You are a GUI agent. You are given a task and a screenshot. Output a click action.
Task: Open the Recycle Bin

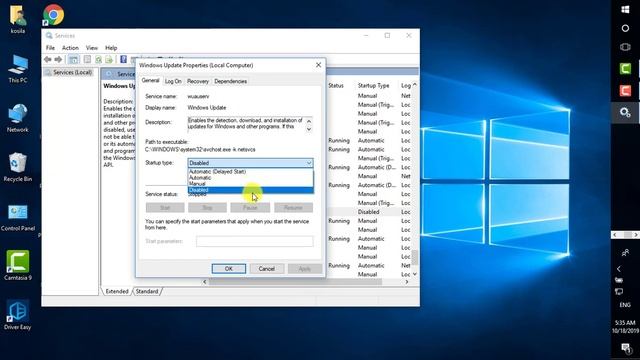point(18,167)
